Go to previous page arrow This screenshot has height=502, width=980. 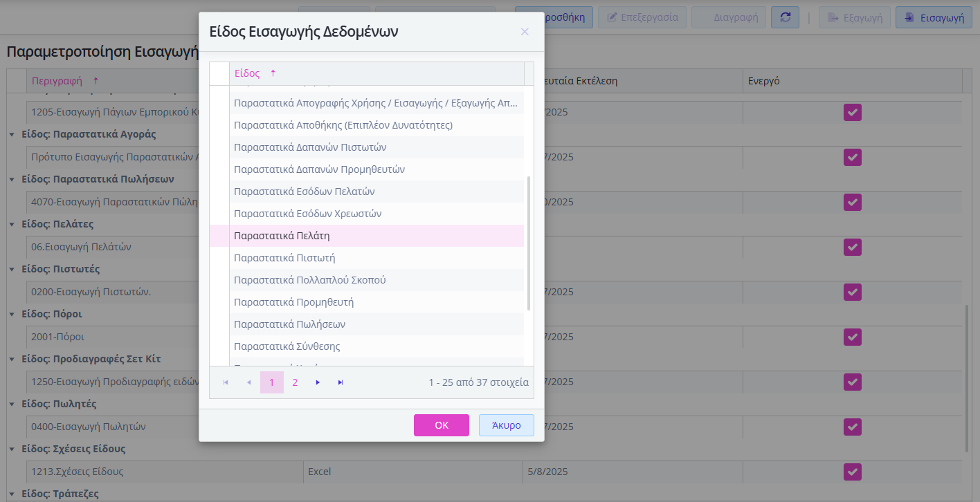[248, 382]
